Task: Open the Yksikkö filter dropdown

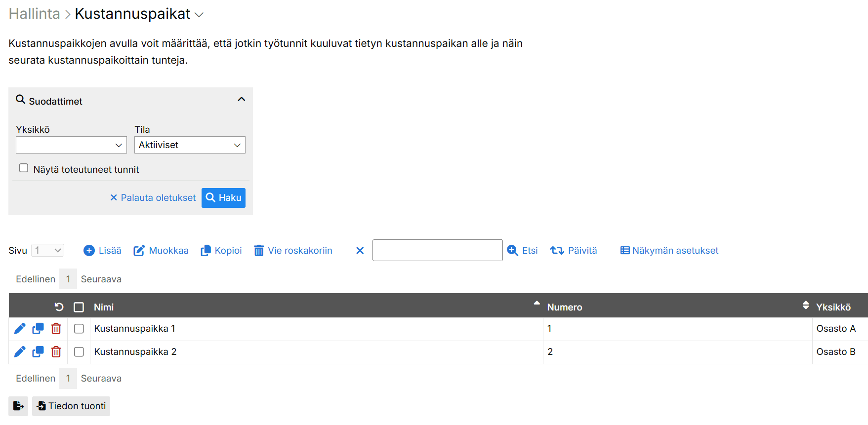Action: 71,145
